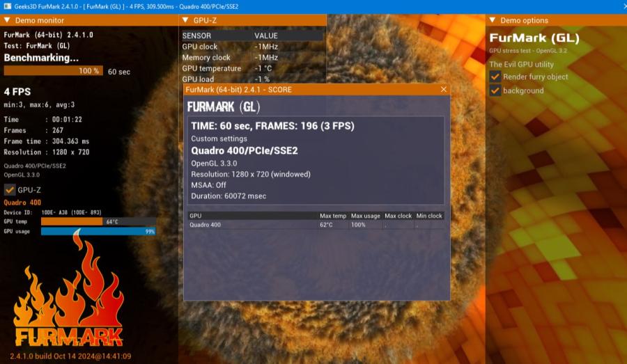Viewport: 627px width, 364px height.
Task: Click the orange Quadro 400 label
Action: 22,202
